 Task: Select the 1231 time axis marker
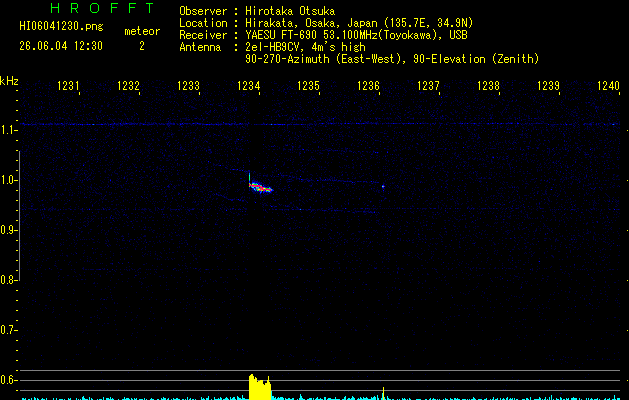tap(68, 85)
